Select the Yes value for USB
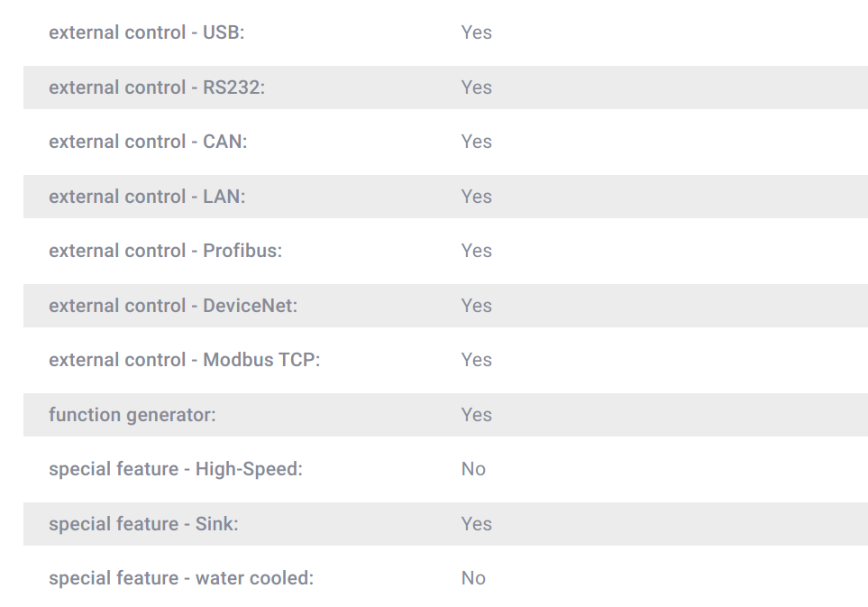 tap(476, 32)
